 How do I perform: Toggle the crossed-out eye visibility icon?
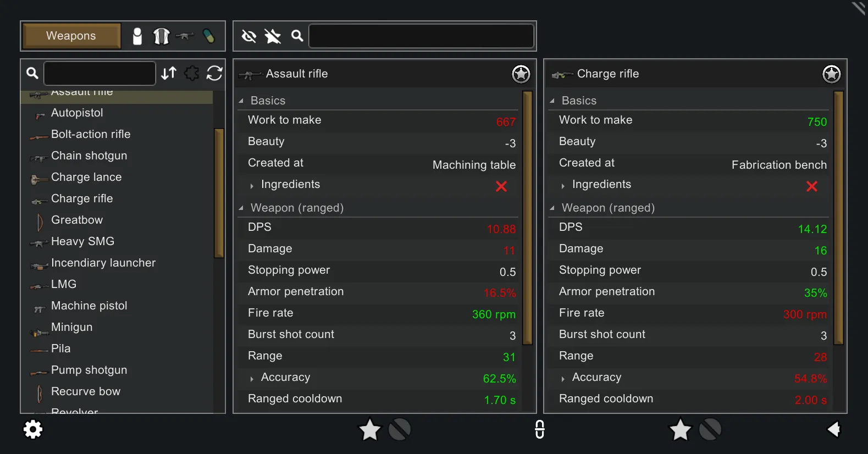click(249, 36)
